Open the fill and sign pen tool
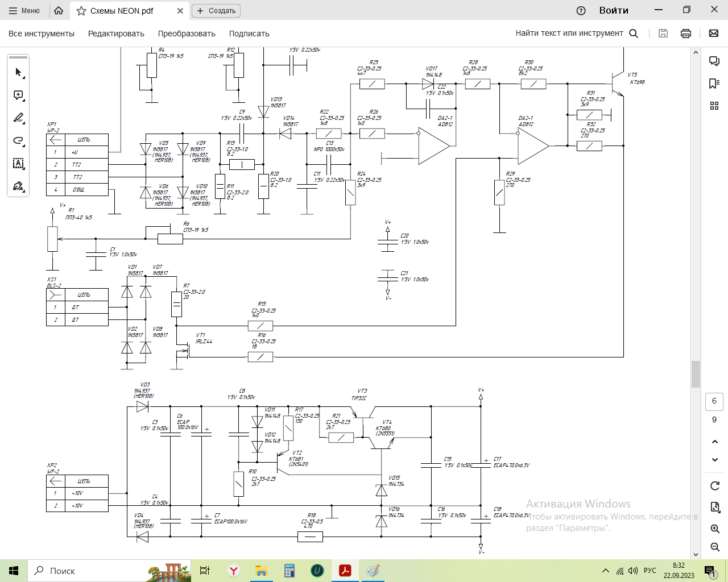728x582 pixels. pyautogui.click(x=18, y=186)
